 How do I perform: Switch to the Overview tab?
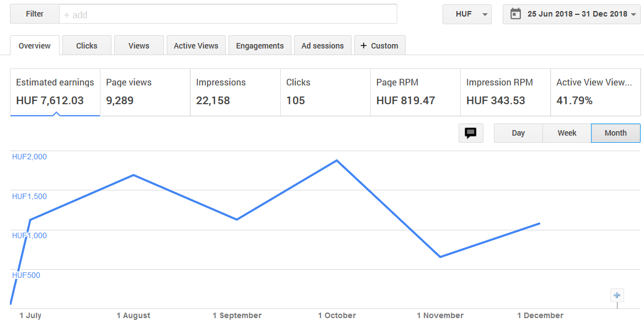coord(35,46)
